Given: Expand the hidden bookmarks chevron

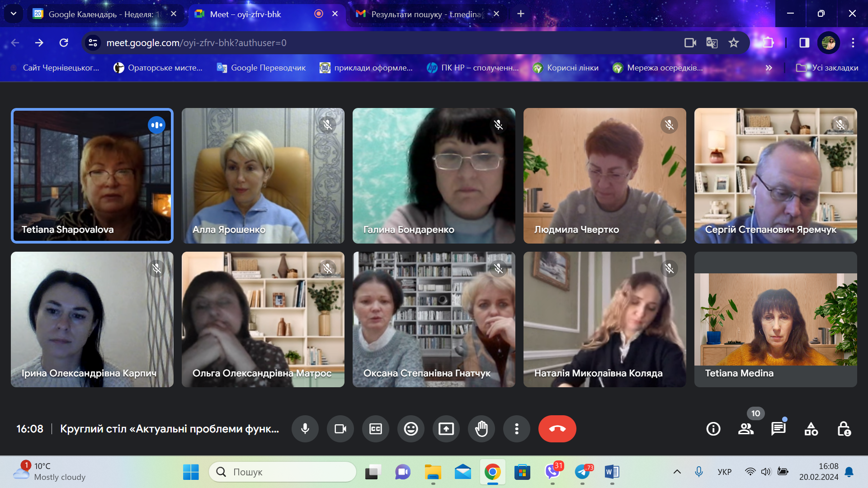Looking at the screenshot, I should (x=769, y=68).
